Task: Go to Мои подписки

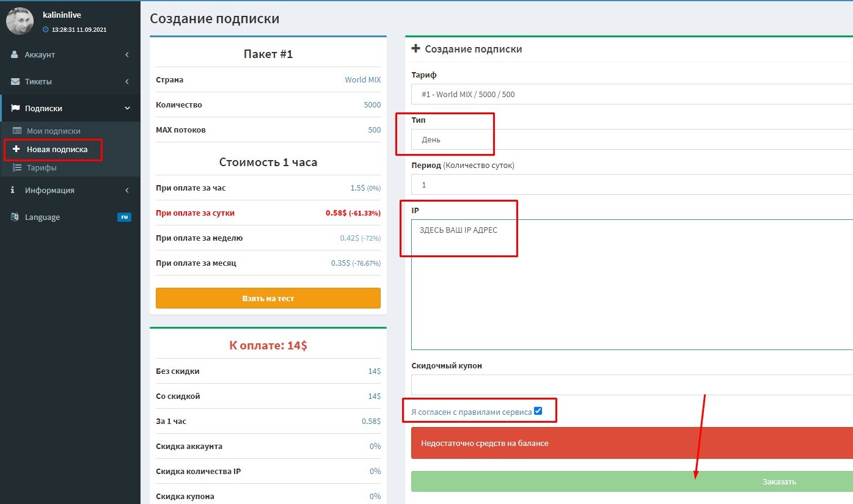Action: click(53, 131)
